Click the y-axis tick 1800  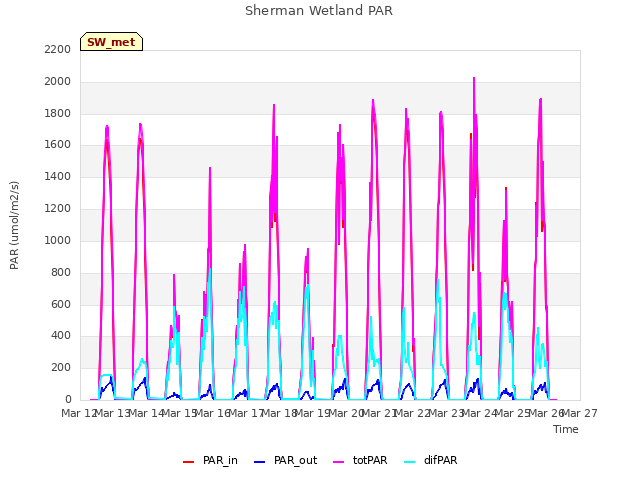(58, 113)
